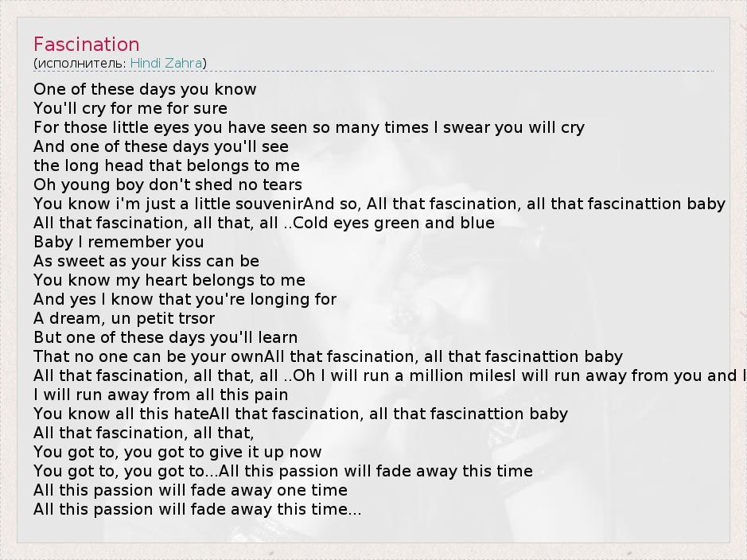The width and height of the screenshot is (747, 560).
Task: Click "the long head that belongs to me"
Action: (x=166, y=165)
